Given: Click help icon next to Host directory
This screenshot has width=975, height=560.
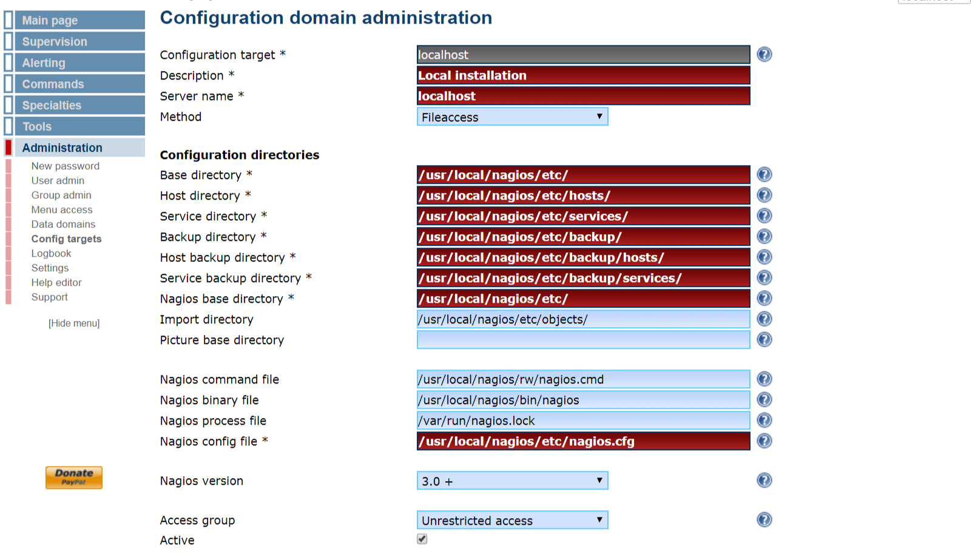Looking at the screenshot, I should (764, 195).
